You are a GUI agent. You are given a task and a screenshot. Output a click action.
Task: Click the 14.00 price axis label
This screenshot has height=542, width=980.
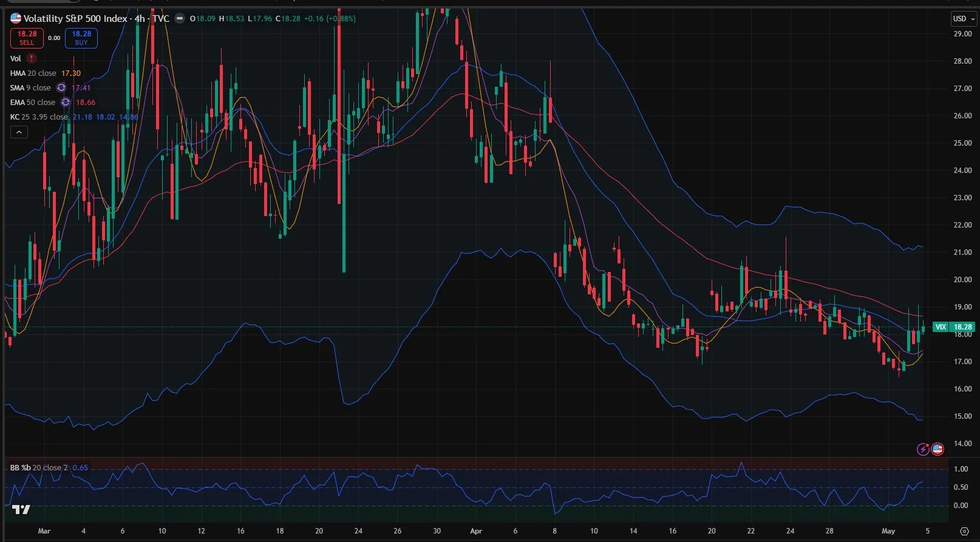coord(962,444)
